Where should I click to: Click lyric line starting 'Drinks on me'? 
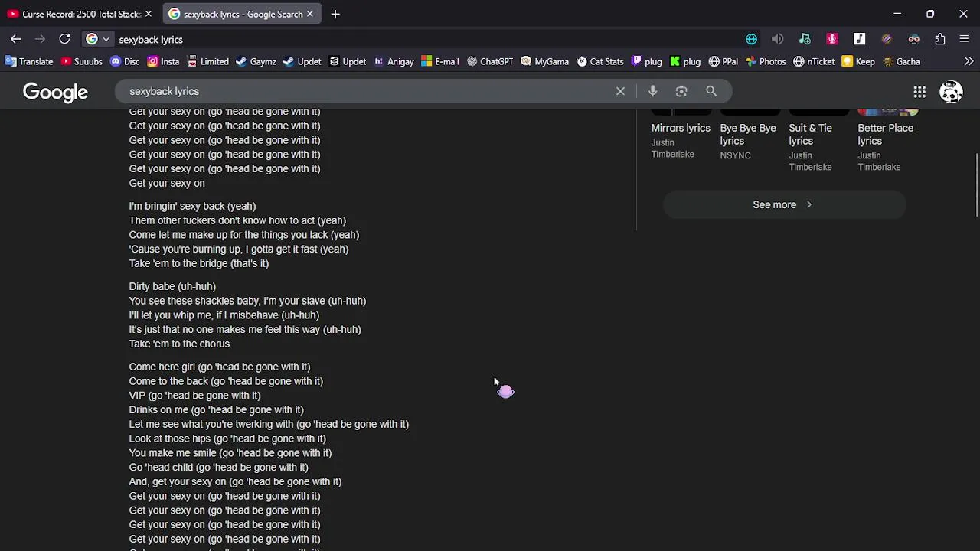[216, 409]
